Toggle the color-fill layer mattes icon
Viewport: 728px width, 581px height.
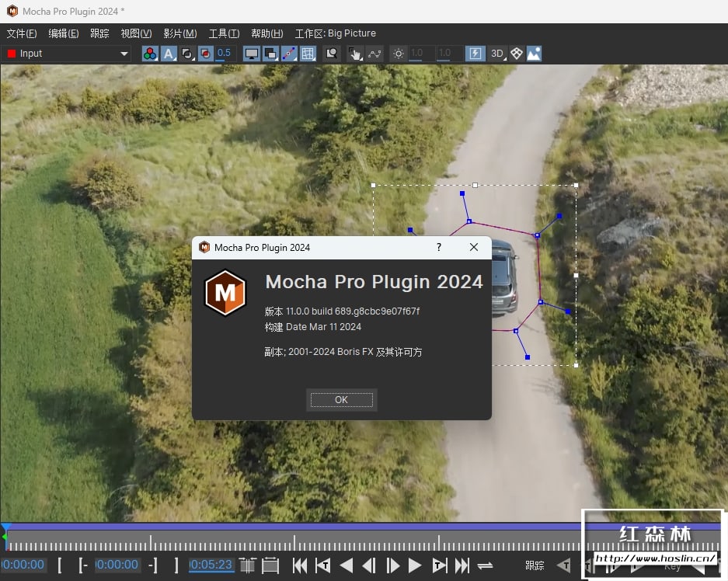coord(205,54)
